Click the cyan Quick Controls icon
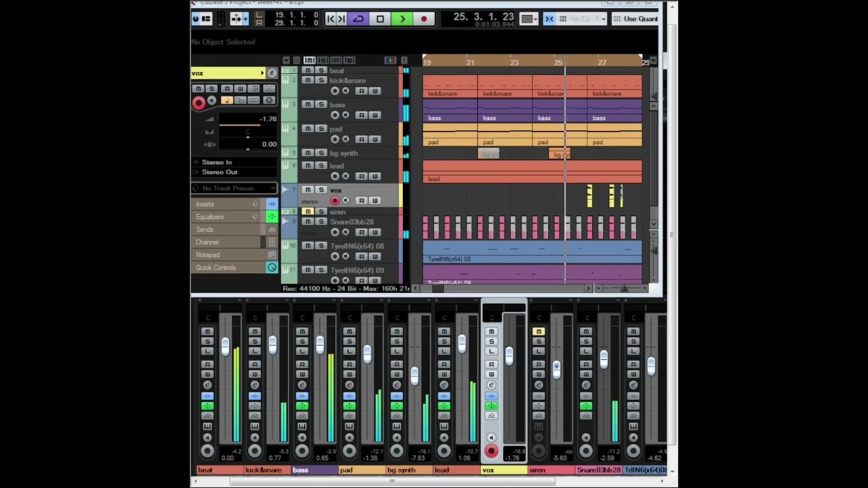This screenshot has width=868, height=488. pyautogui.click(x=272, y=268)
